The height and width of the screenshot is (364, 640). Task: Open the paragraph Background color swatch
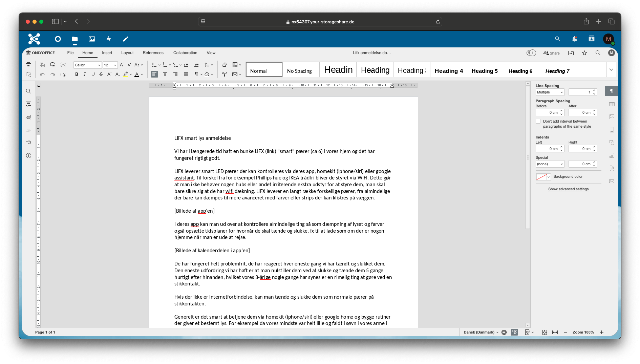[x=543, y=177]
